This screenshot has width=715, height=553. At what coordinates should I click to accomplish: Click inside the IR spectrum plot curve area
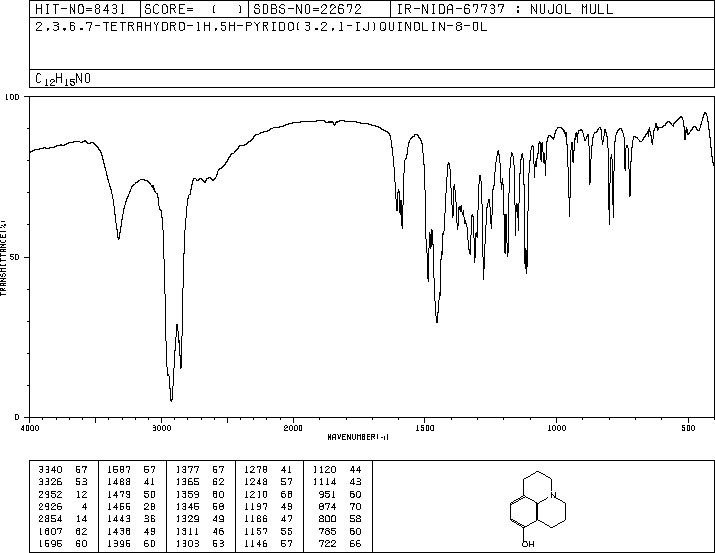coord(372,257)
